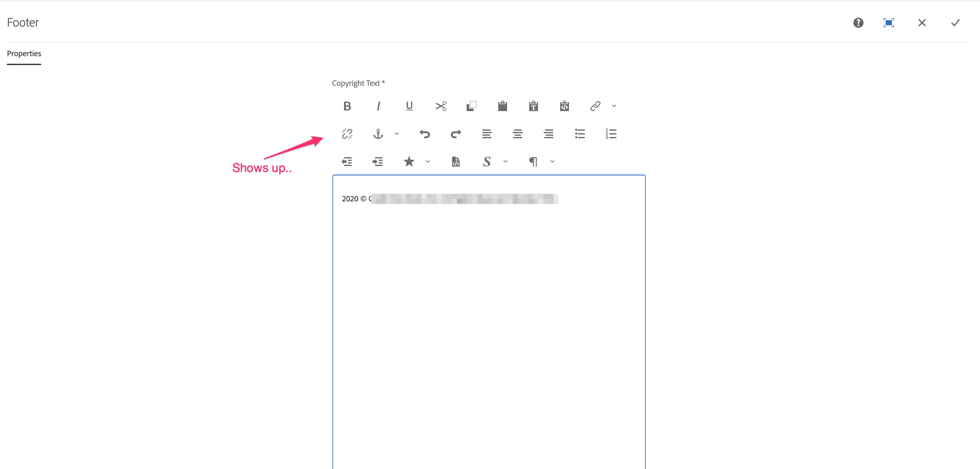Toggle italic formatting
The image size is (980, 469).
pyautogui.click(x=378, y=106)
